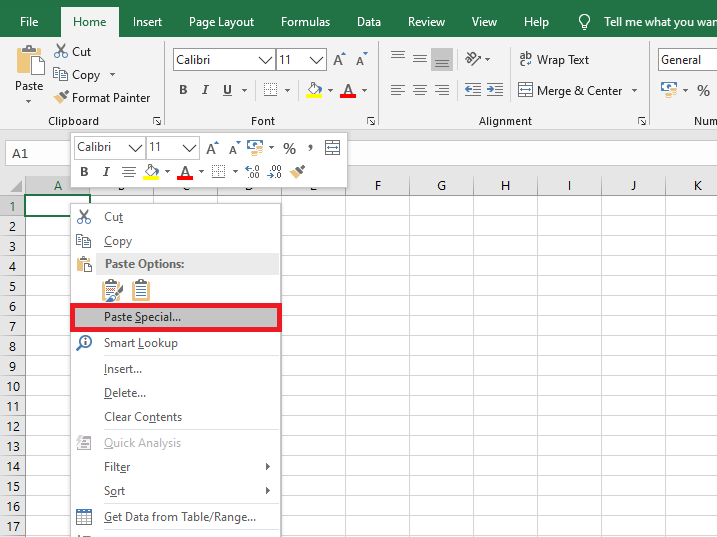Viewport: 717px width, 537px height.
Task: Choose Paste Special from context menu
Action: click(x=142, y=317)
